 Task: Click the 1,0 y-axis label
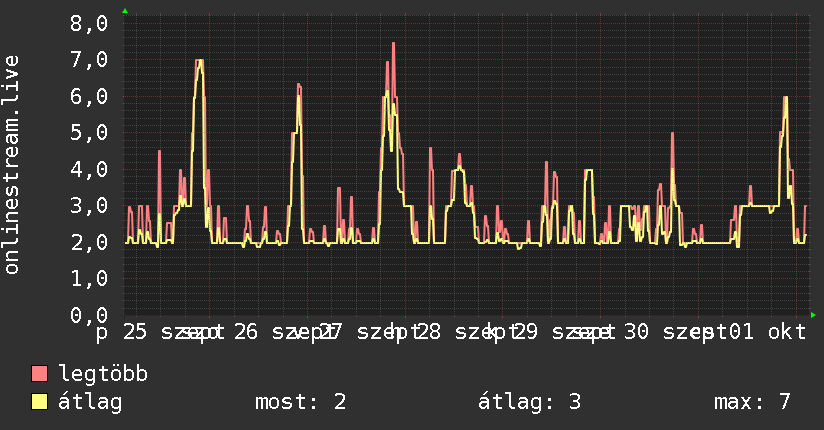(89, 279)
